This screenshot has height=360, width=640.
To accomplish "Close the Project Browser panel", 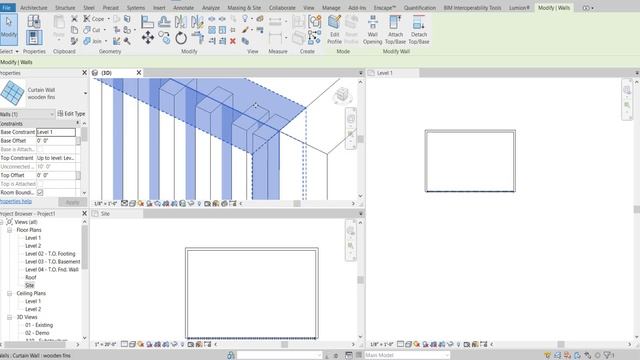I will pos(84,213).
